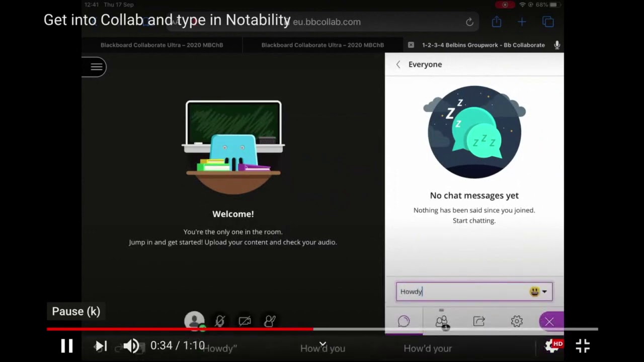Click the chat message input field
The width and height of the screenshot is (644, 362).
pyautogui.click(x=474, y=292)
